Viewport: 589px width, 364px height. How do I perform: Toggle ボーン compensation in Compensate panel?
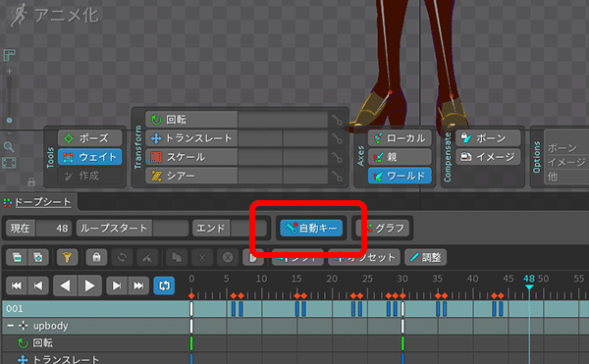(x=488, y=138)
